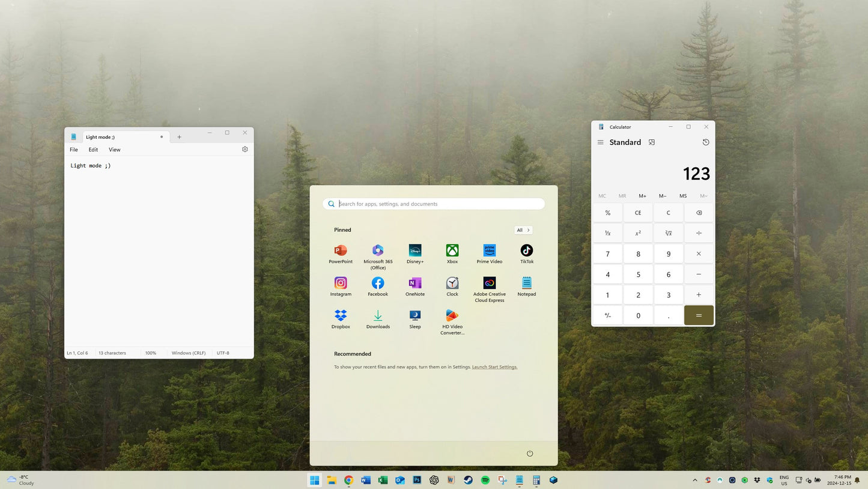Click the CE button in Calculator

click(638, 213)
